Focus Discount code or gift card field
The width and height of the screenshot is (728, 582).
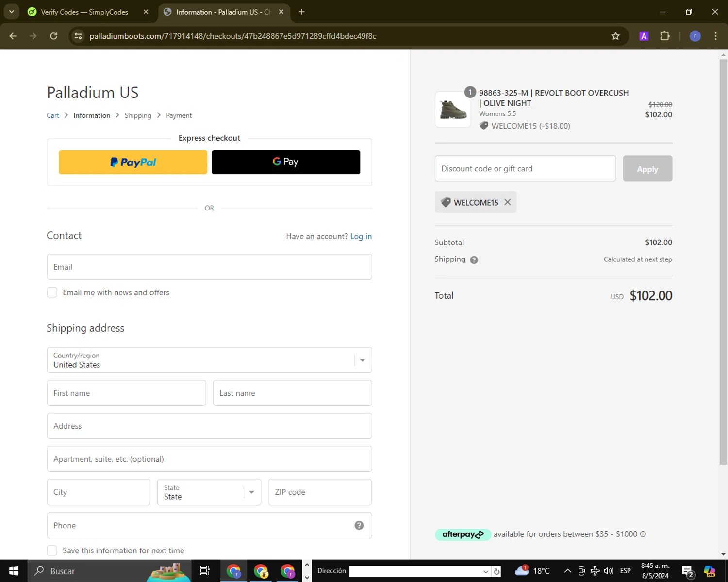(525, 168)
